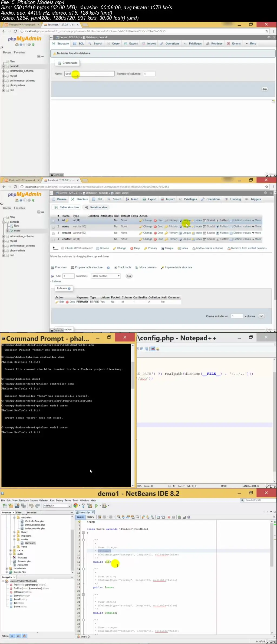Viewport: 277px width, 644px height.
Task: Click NetBeans Open Project folder icon
Action: (11, 505)
